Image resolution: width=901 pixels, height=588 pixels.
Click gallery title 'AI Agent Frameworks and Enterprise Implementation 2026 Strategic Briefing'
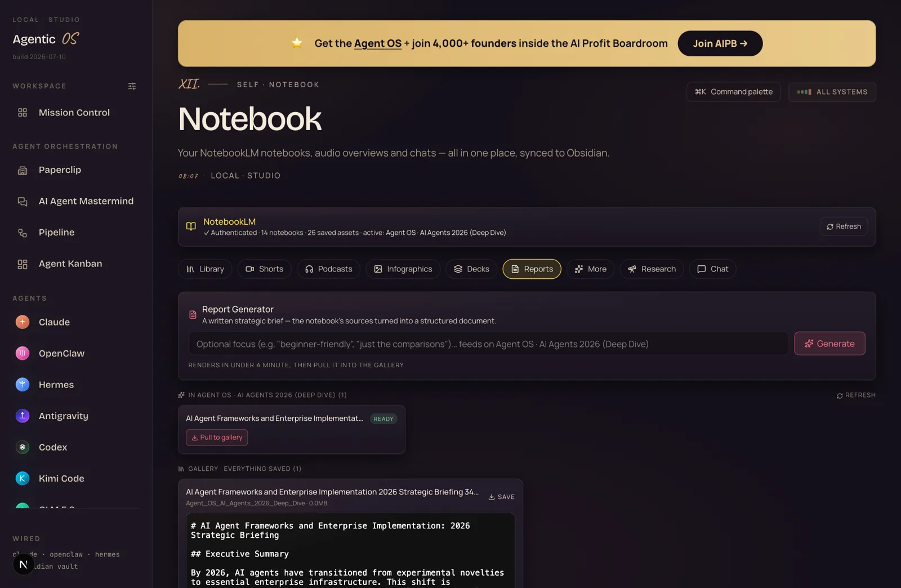tap(332, 492)
